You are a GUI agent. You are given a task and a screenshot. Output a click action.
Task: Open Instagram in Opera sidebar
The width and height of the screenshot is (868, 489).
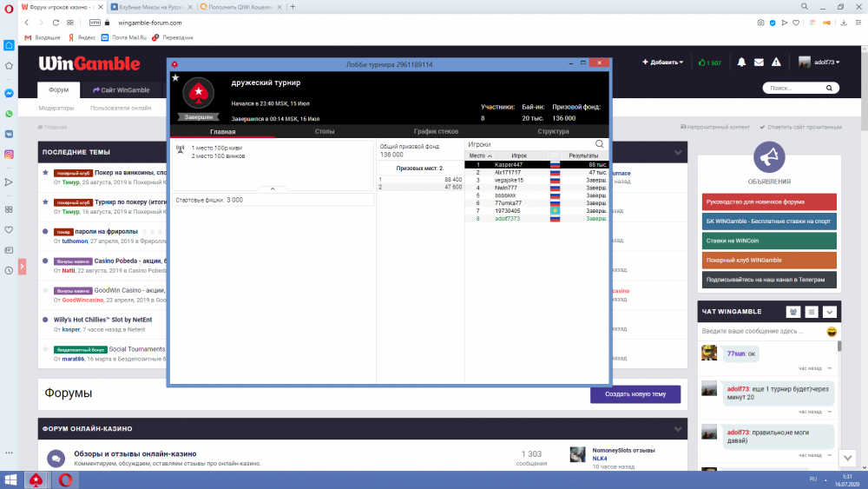(x=9, y=154)
